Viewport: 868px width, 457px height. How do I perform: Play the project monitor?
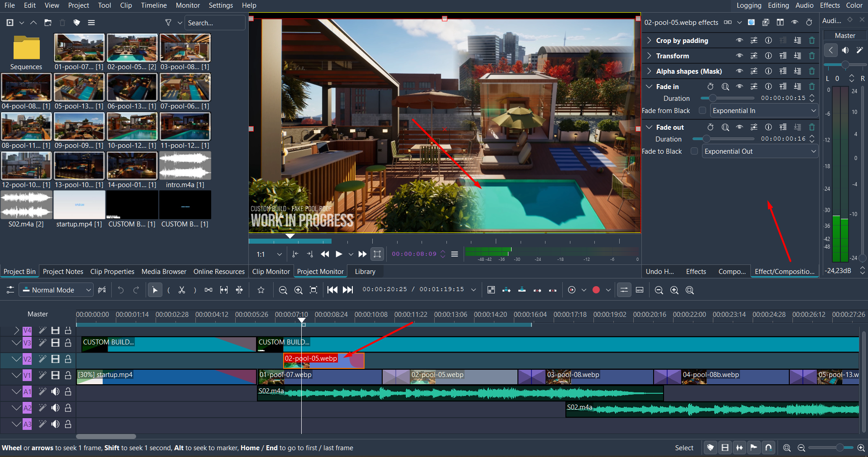coord(339,254)
